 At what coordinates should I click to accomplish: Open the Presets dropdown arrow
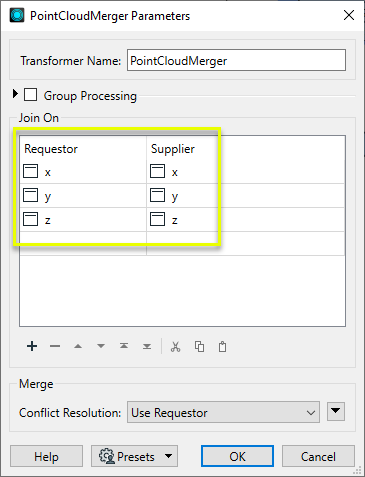(169, 456)
